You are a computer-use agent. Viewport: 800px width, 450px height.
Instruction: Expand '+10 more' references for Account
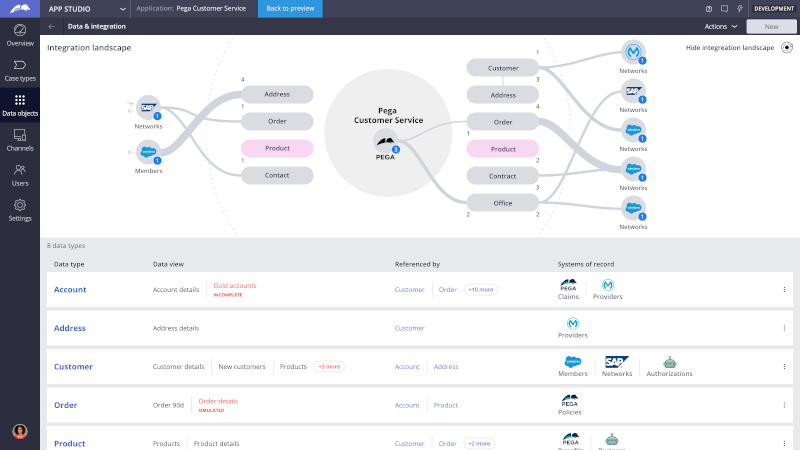[481, 289]
